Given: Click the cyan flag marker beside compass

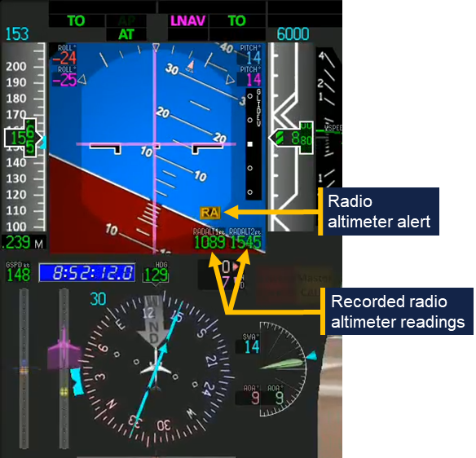Looking at the screenshot, I should tap(77, 381).
